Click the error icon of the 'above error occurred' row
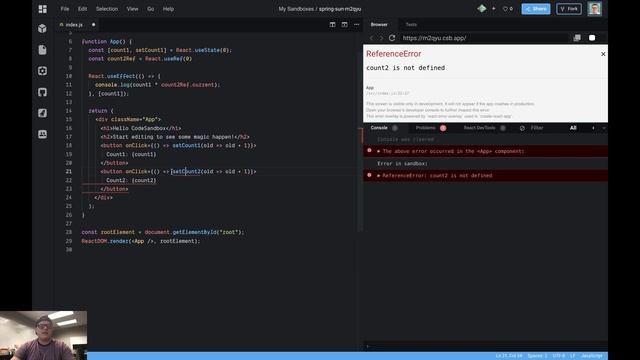Screen dimensions: 640x360 point(369,151)
